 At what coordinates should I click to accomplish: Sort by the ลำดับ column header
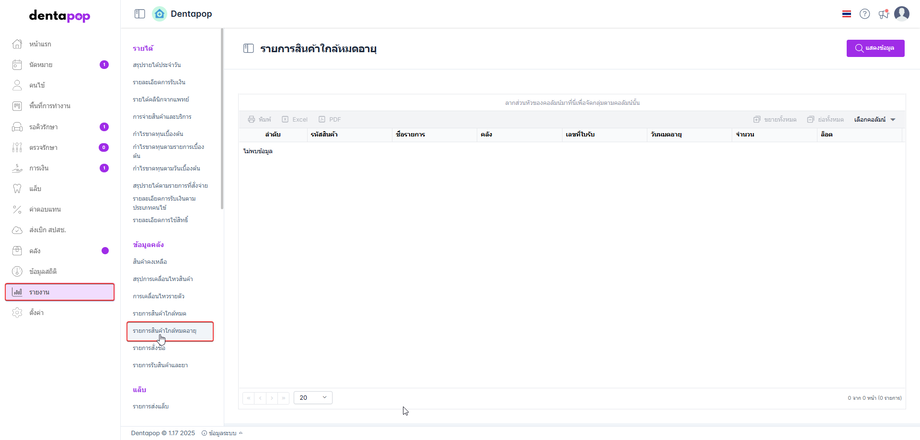[x=272, y=135]
